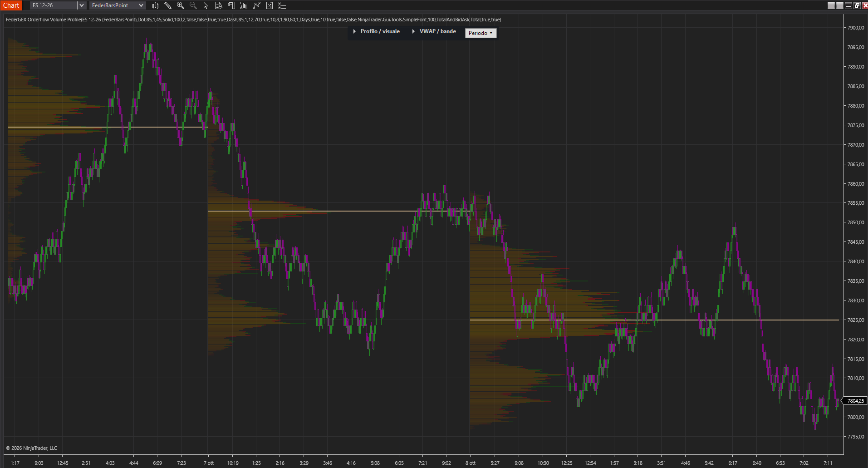Click the 7900,00 price axis label
868x468 pixels.
pyautogui.click(x=856, y=28)
